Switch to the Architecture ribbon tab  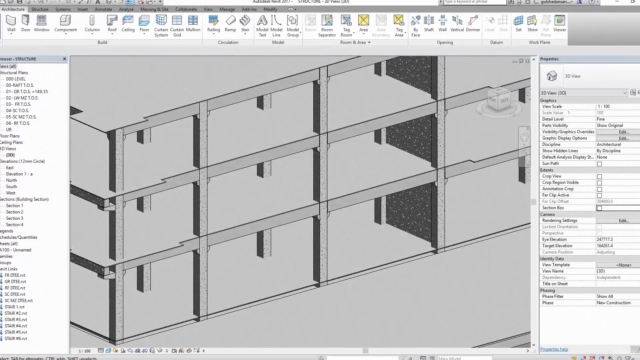pyautogui.click(x=13, y=9)
